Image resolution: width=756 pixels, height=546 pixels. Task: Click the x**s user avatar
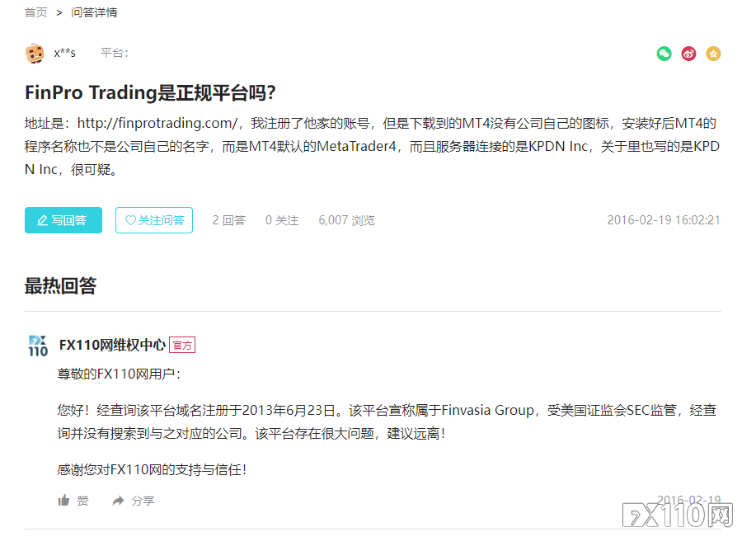[x=35, y=53]
